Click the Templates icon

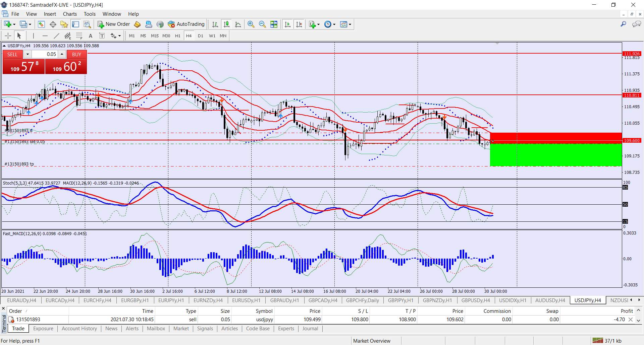[343, 24]
